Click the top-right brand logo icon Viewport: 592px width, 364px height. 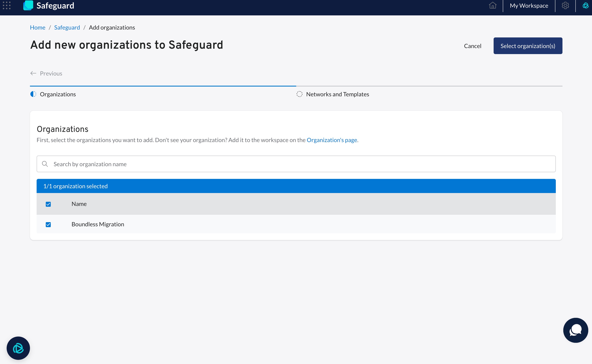(x=585, y=5)
